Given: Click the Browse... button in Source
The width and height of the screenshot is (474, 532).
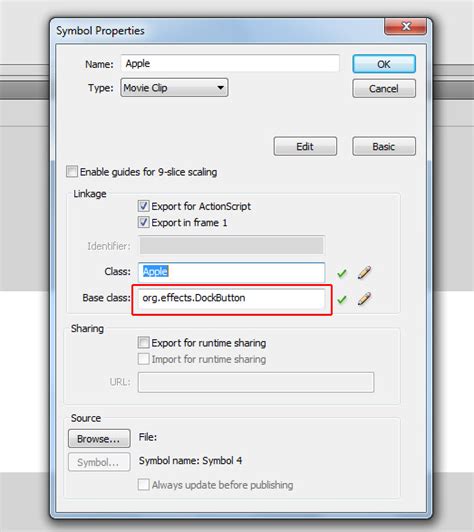Looking at the screenshot, I should tap(99, 439).
